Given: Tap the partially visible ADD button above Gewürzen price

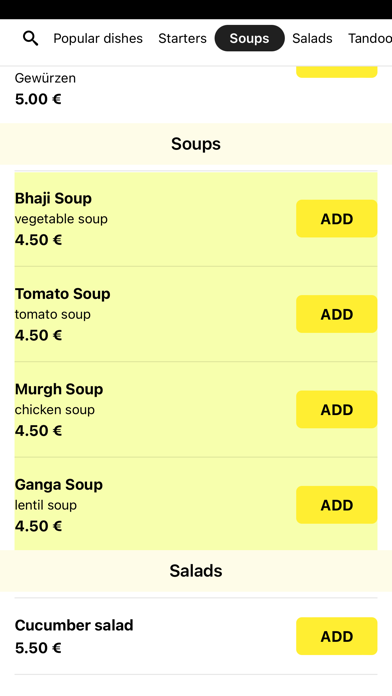Looking at the screenshot, I should (337, 72).
